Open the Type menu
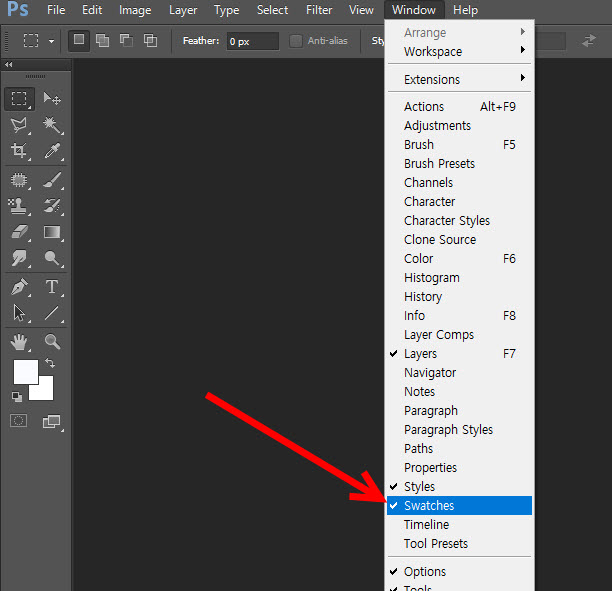 [x=226, y=10]
